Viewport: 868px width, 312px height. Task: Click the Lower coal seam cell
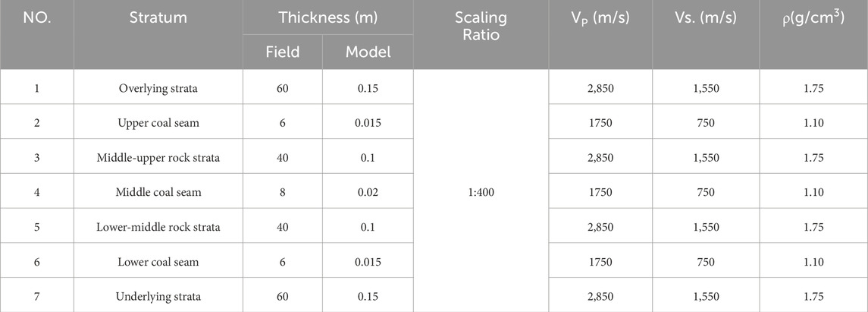coord(158,262)
